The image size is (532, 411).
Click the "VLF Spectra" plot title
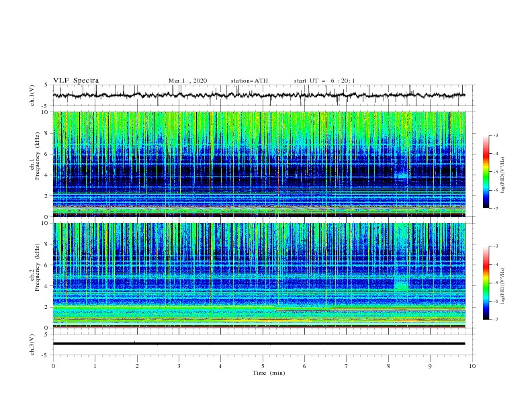pyautogui.click(x=76, y=81)
